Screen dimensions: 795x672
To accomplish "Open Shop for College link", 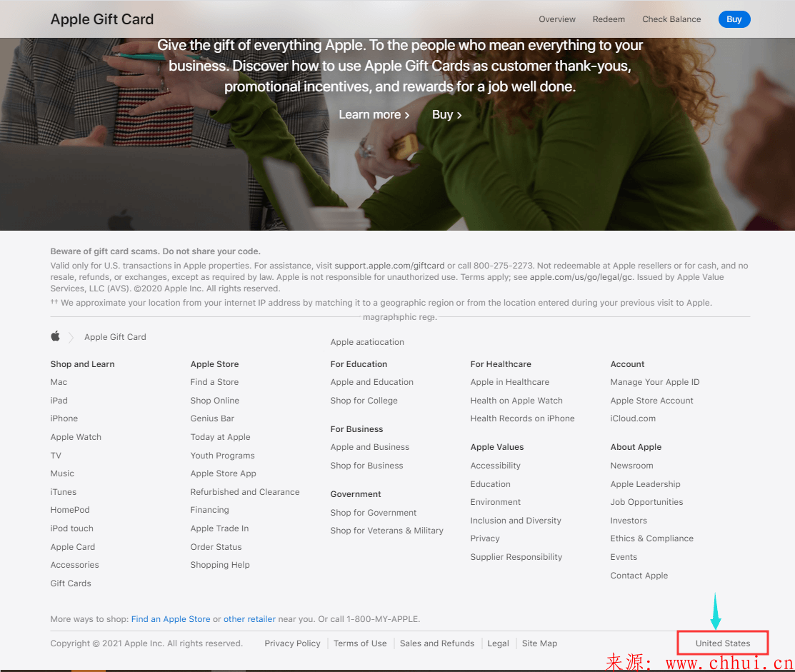I will [x=364, y=401].
